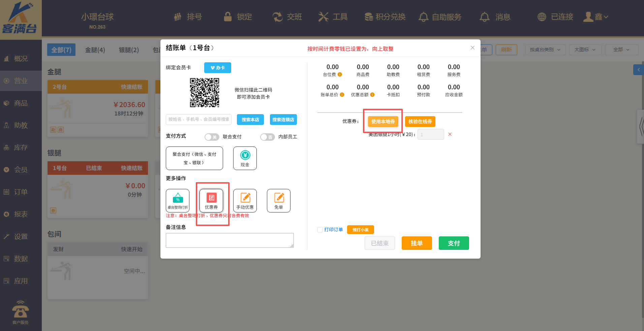The height and width of the screenshot is (331, 644).
Task: Open the 消息 notification bell
Action: pos(485,17)
